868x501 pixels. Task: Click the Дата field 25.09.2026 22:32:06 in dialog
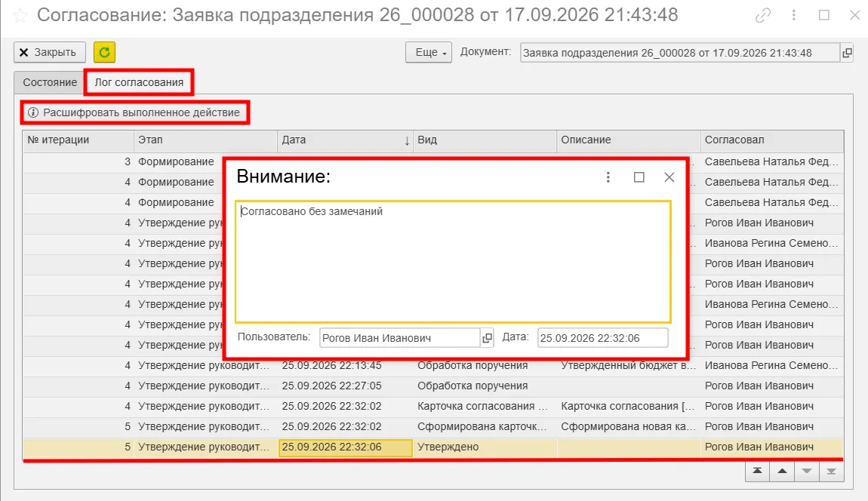pyautogui.click(x=602, y=338)
